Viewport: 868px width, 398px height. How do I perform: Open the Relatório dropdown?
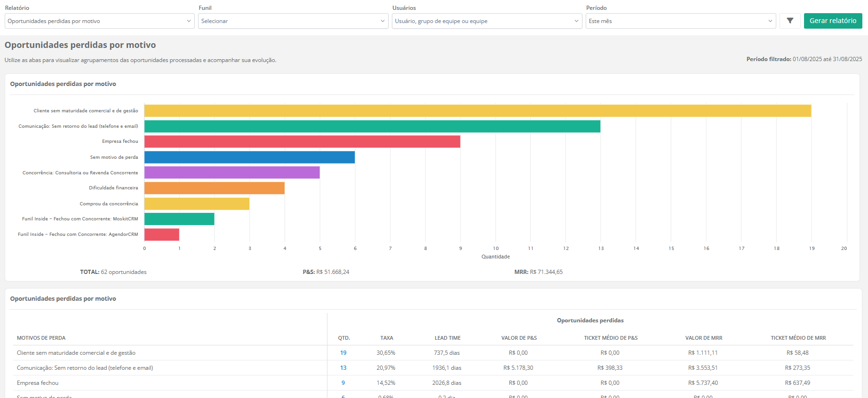tap(99, 21)
